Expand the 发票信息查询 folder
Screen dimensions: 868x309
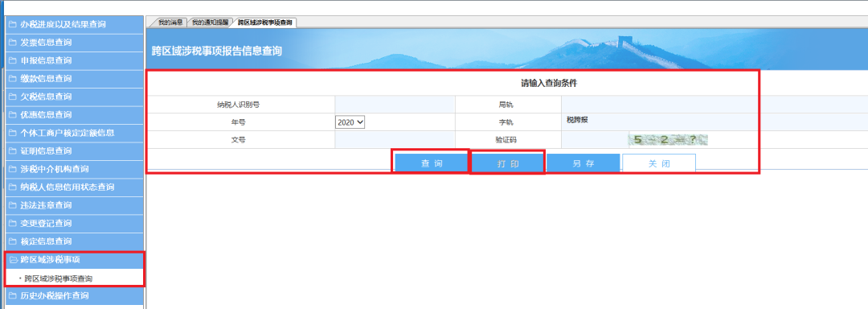[74, 43]
